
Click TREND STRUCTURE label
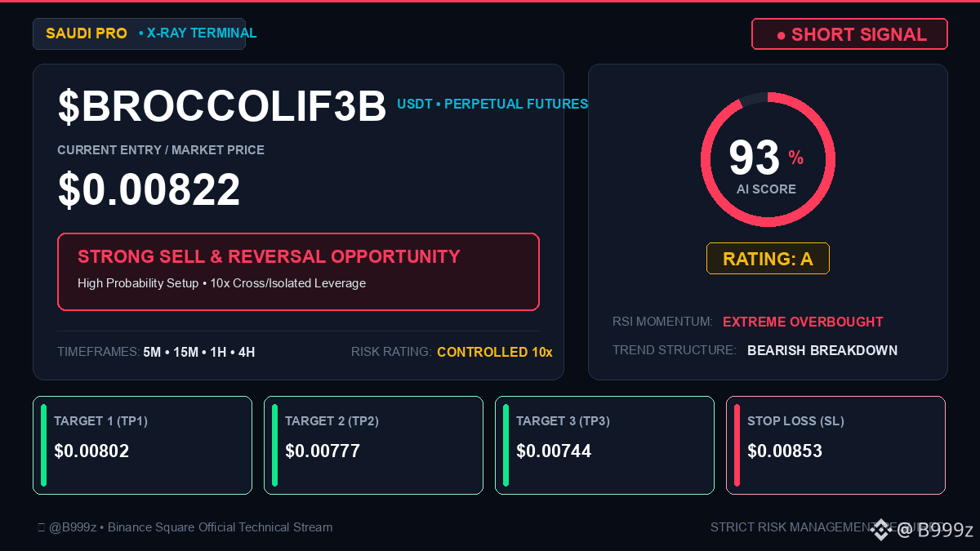point(675,350)
